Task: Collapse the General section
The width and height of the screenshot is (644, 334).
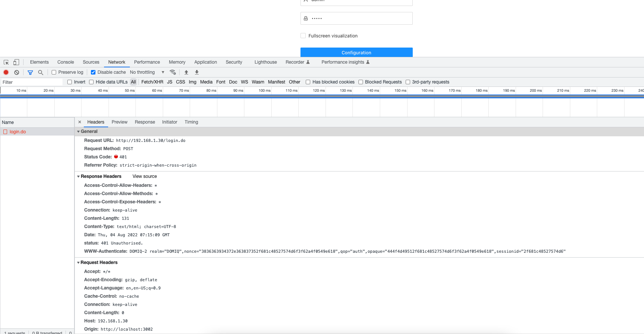Action: point(79,131)
